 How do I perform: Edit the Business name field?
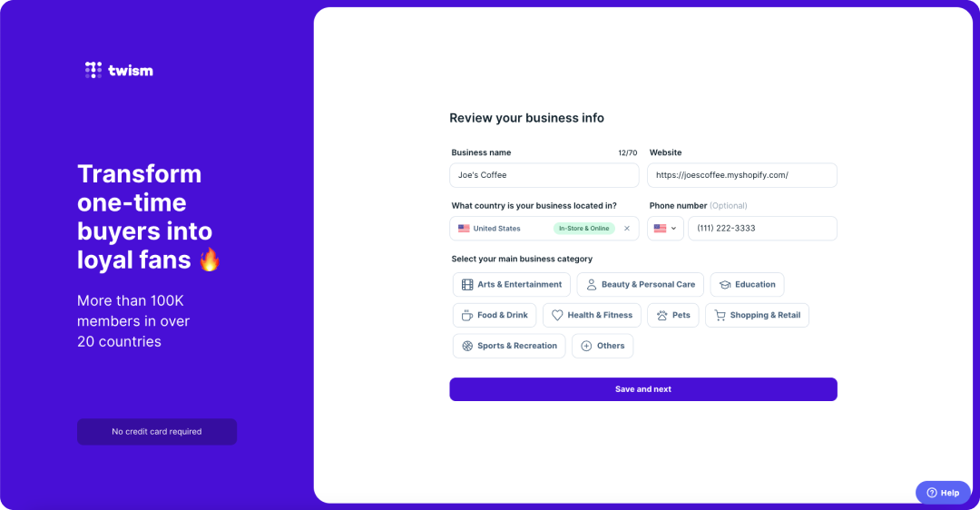[544, 175]
